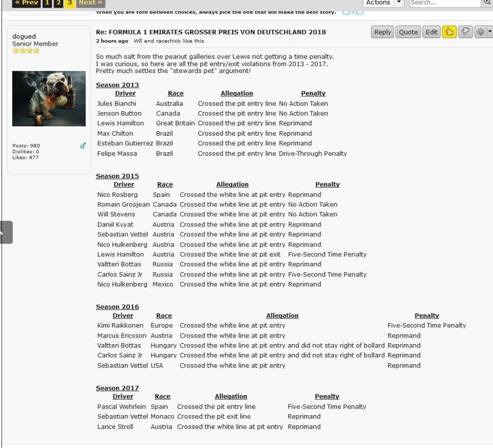Image resolution: width=493 pixels, height=448 pixels.
Task: Open the dropdown arrow beside the gear icon
Action: point(489,32)
